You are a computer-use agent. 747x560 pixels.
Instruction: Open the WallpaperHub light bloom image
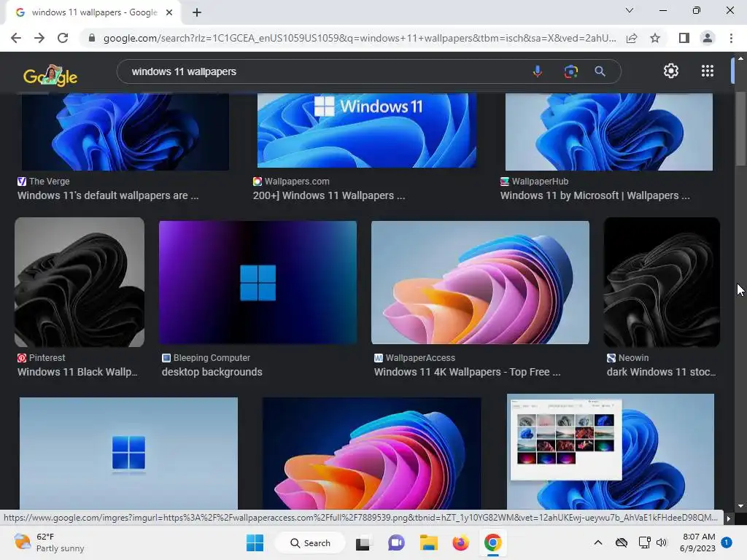tap(609, 131)
